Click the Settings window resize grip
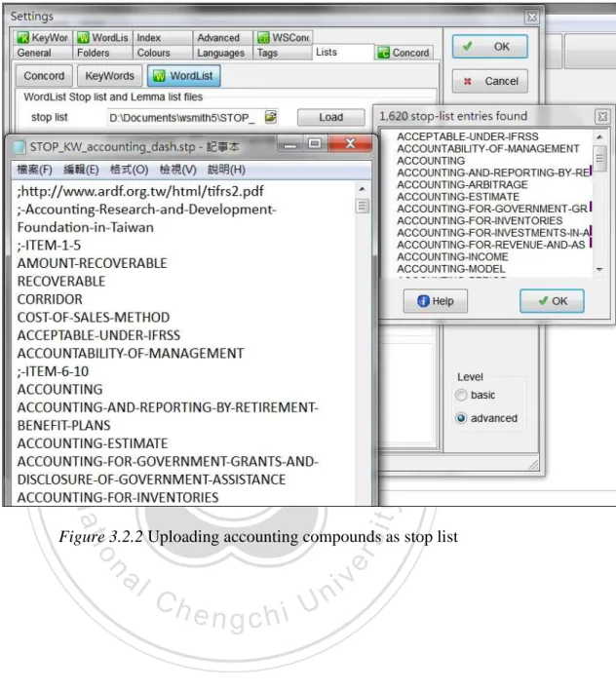This screenshot has width=616, height=690. click(x=533, y=465)
